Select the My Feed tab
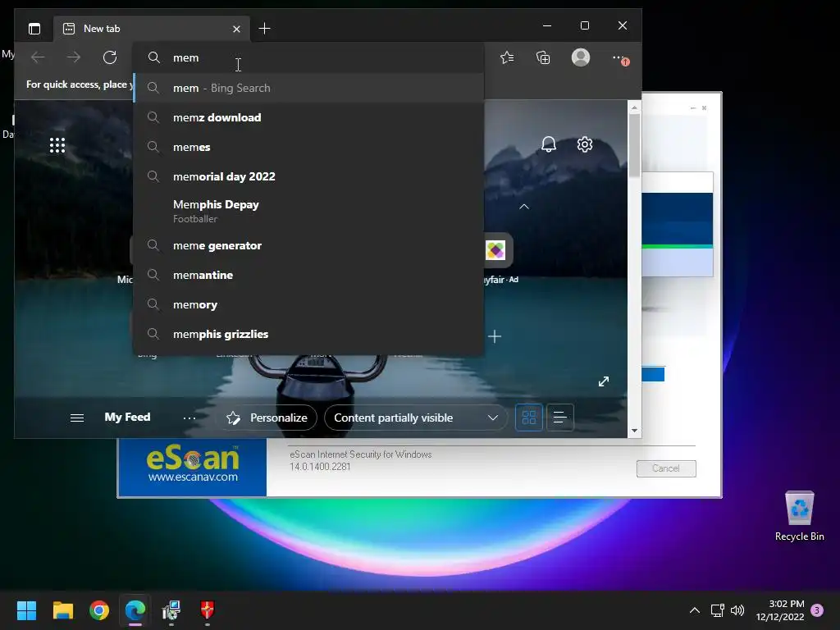This screenshot has width=840, height=630. click(127, 417)
